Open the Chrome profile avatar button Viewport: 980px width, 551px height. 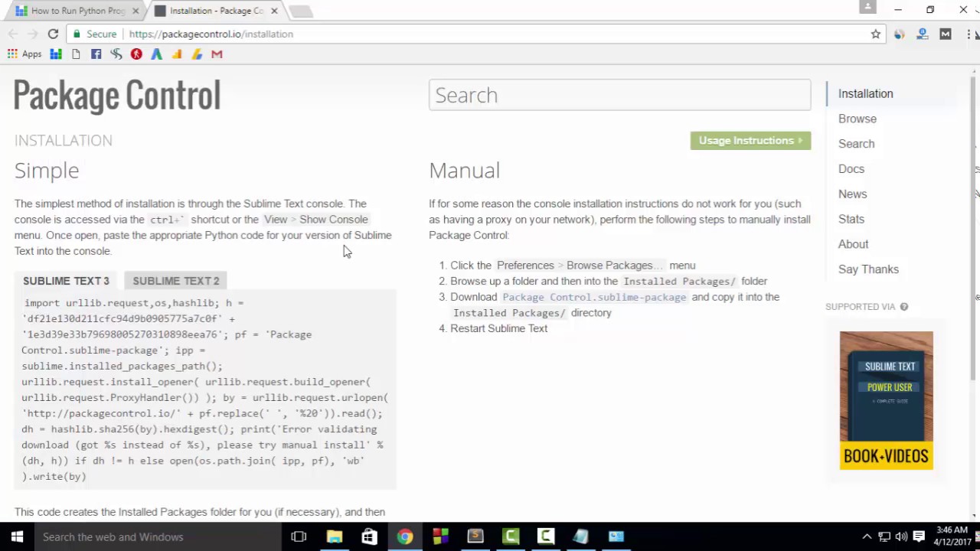click(867, 8)
